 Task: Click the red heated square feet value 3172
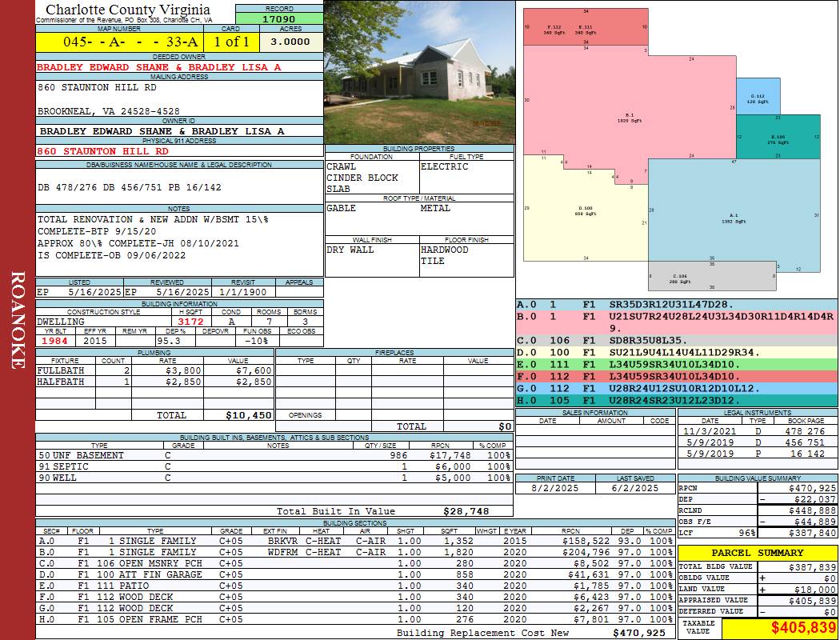(193, 322)
